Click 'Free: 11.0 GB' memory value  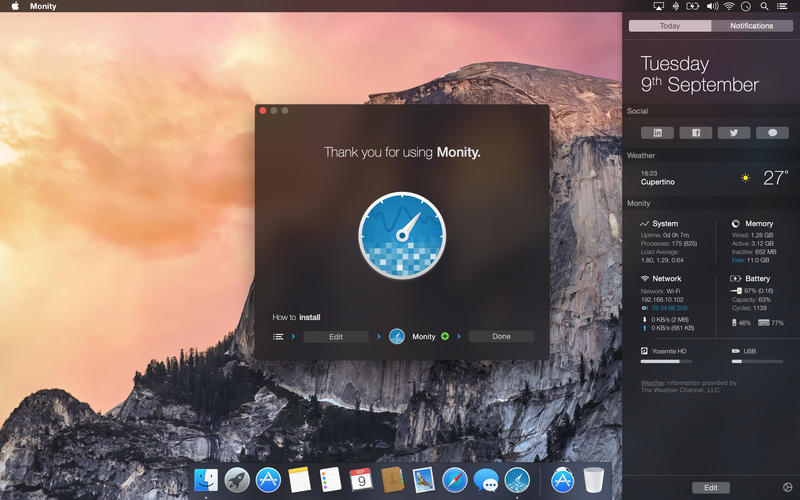pos(750,260)
